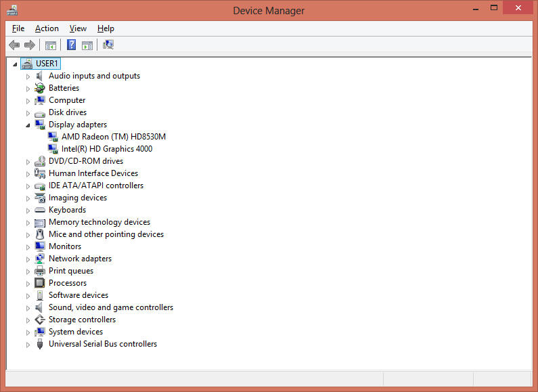Select the Processors category icon
Viewport: 538px width, 392px height.
[x=40, y=283]
